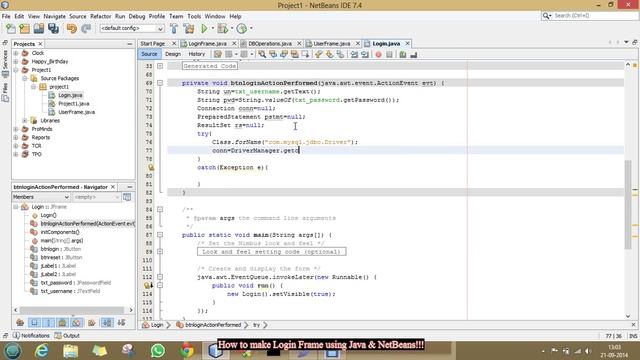Expand the Happy_Birthday project node

click(x=16, y=62)
